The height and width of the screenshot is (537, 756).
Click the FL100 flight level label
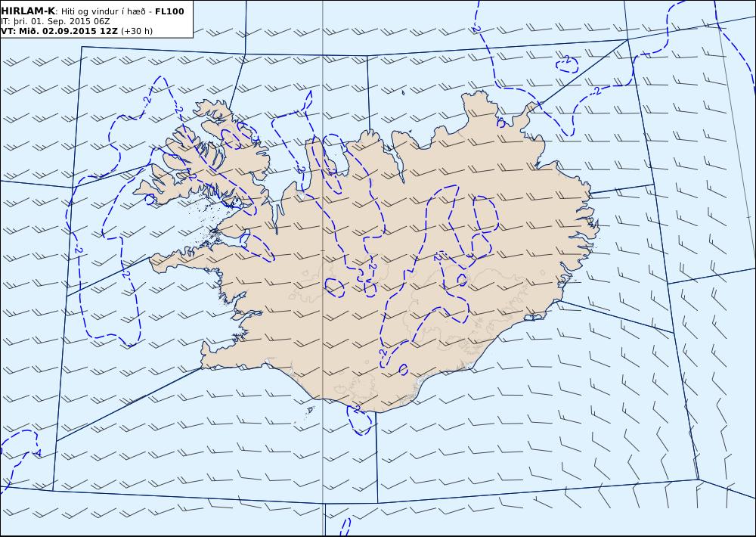pos(169,11)
